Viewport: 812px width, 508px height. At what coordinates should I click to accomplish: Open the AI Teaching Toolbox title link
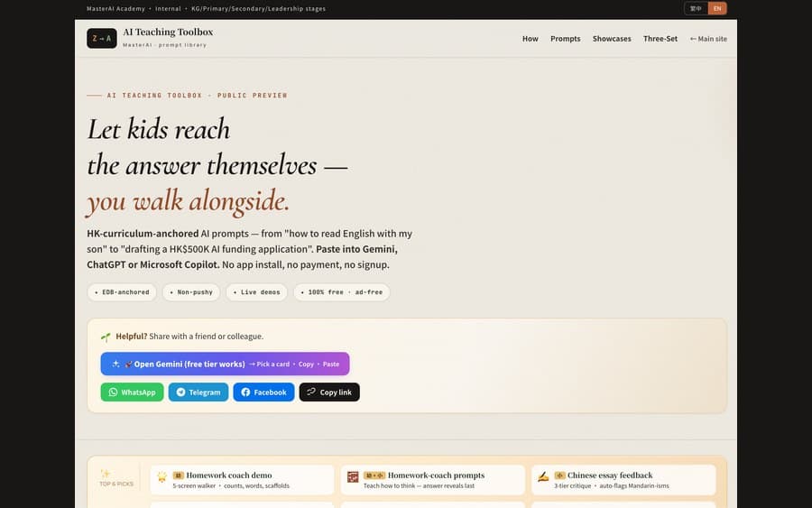pyautogui.click(x=168, y=32)
